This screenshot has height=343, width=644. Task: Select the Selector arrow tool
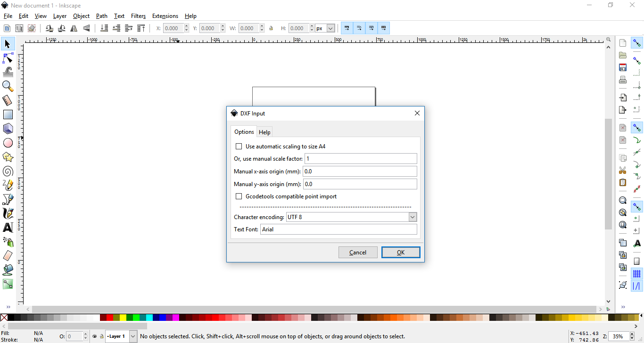(8, 44)
